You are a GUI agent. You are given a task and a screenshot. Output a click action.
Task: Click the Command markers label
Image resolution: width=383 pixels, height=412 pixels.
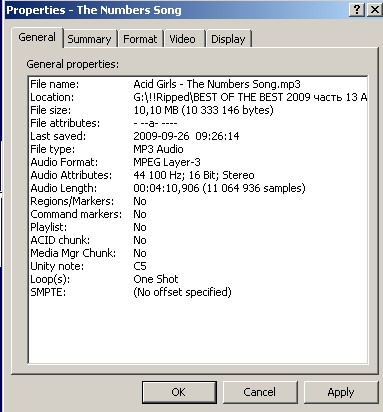coord(76,214)
